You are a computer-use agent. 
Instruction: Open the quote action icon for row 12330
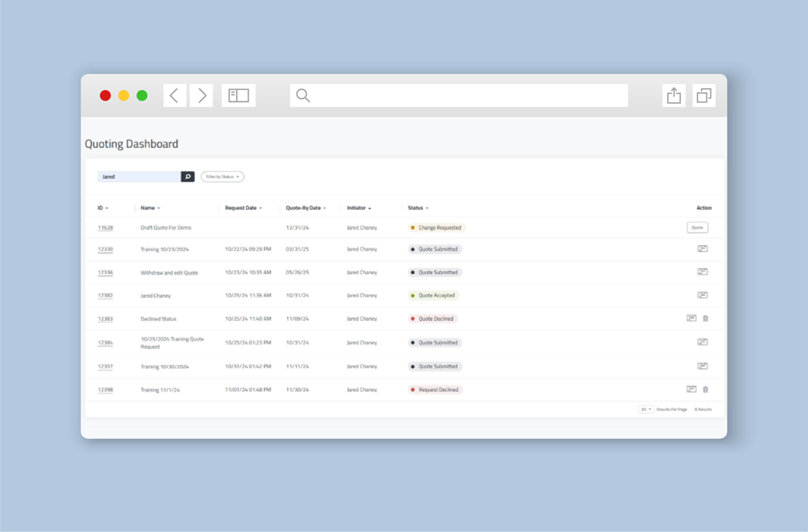coord(702,249)
